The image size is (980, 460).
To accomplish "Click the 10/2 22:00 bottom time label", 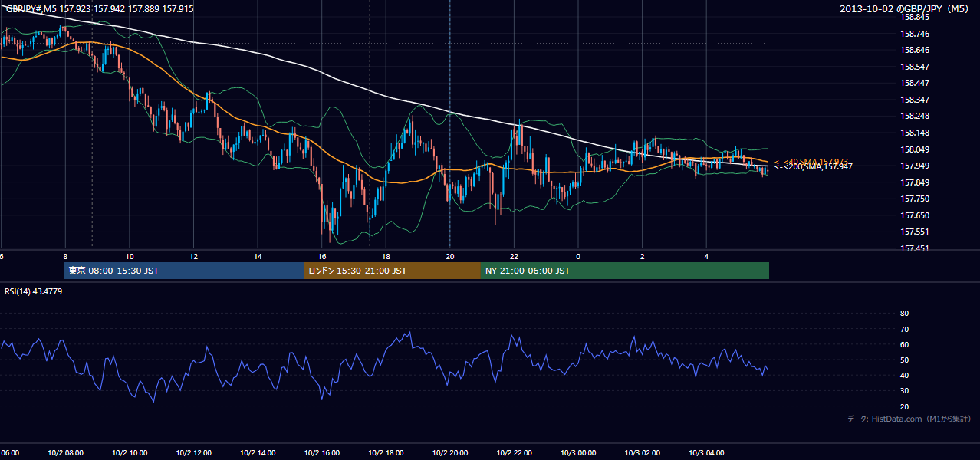I will pos(514,453).
